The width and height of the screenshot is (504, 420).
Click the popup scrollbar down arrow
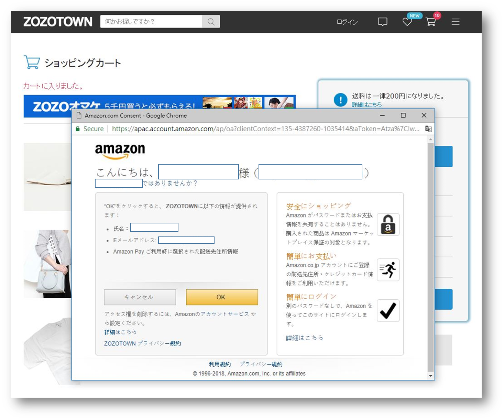[x=430, y=376]
